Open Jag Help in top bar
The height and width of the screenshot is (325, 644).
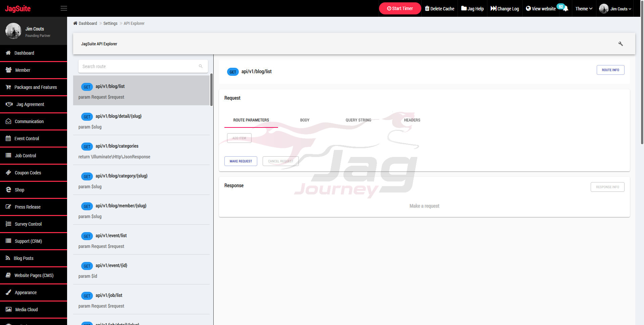click(x=472, y=9)
